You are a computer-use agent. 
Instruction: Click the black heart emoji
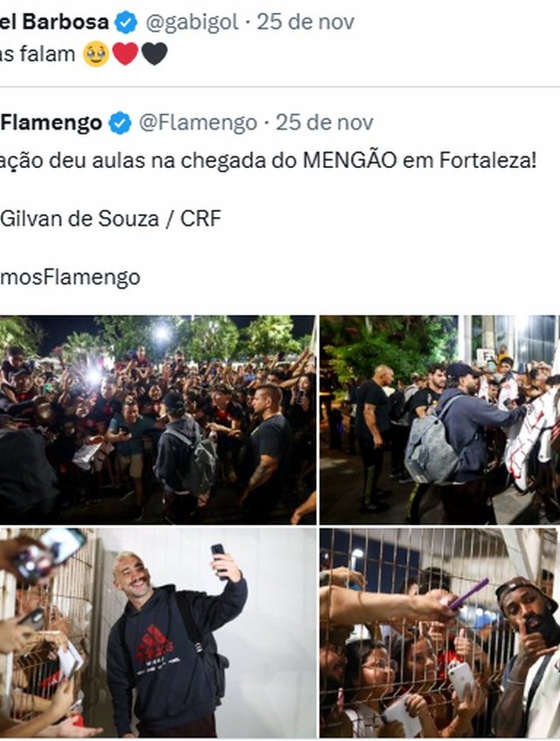pyautogui.click(x=154, y=53)
